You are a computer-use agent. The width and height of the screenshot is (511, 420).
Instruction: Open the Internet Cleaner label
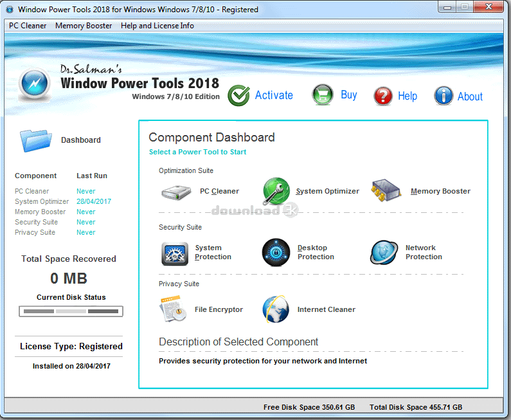(x=327, y=309)
